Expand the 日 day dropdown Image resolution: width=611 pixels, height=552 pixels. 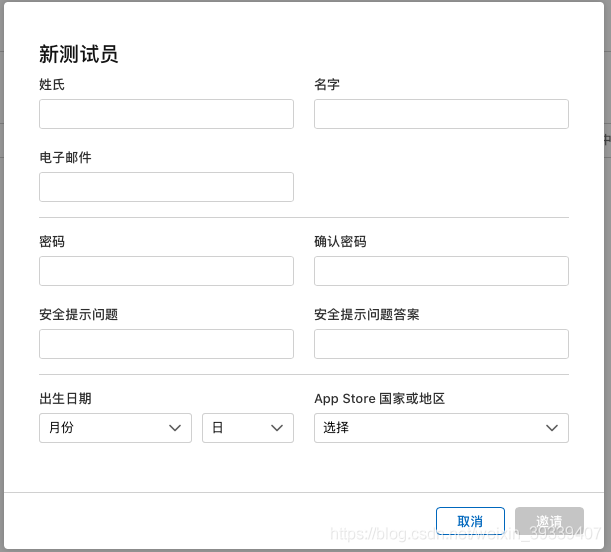coord(248,428)
